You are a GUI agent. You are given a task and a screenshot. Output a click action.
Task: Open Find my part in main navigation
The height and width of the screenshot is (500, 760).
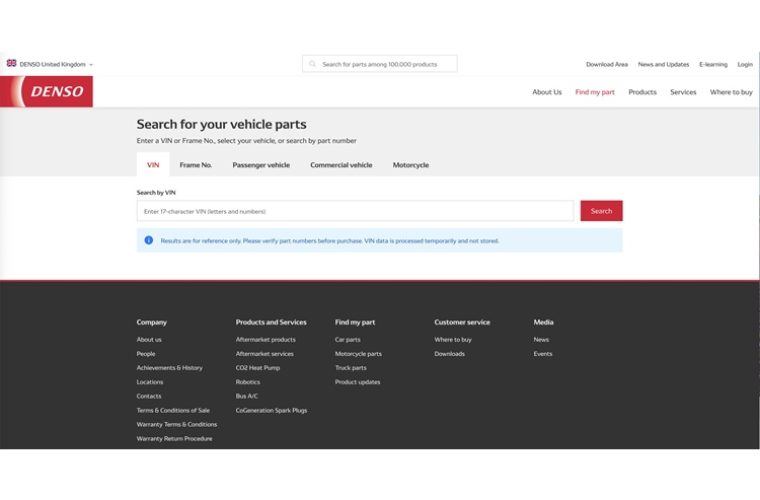595,92
